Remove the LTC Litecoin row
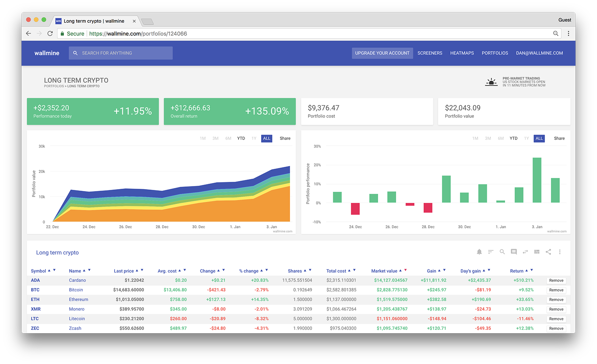 tap(556, 319)
